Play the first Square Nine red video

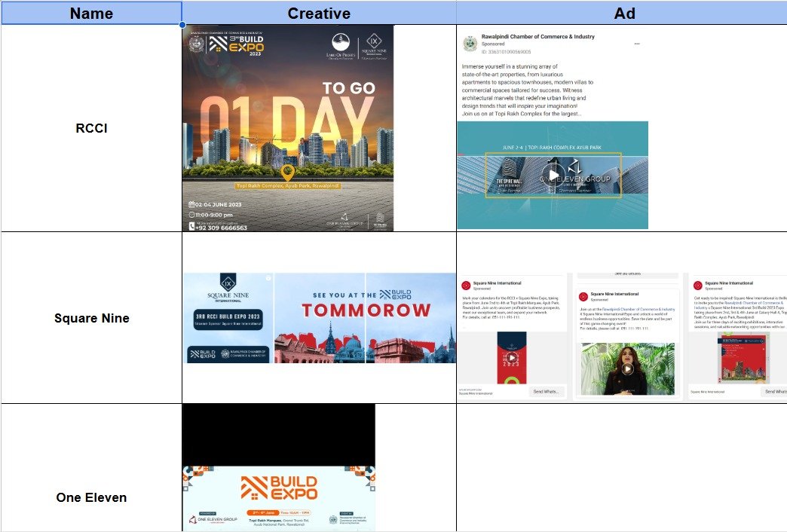(511, 357)
